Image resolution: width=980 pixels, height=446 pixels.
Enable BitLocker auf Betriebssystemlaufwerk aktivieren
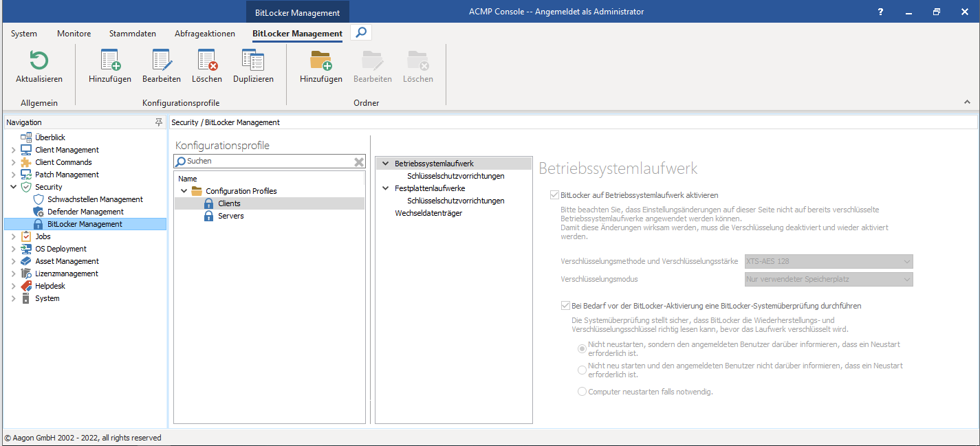pos(554,194)
